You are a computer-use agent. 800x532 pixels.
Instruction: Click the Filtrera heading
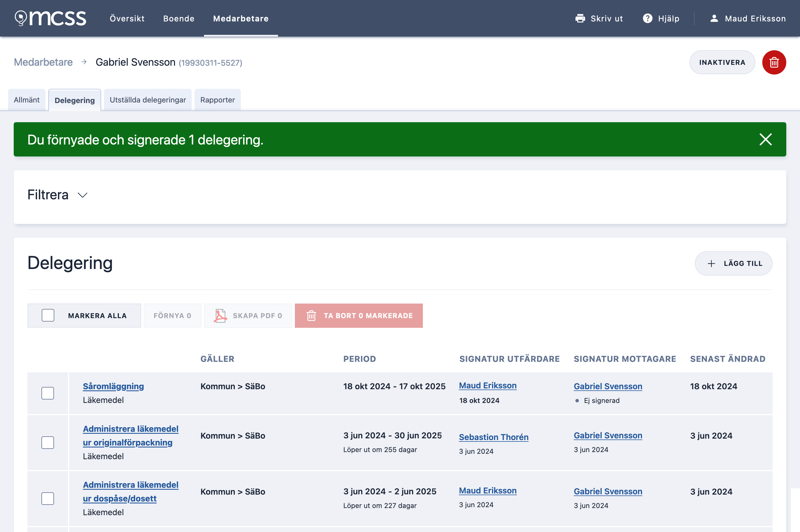pos(48,195)
